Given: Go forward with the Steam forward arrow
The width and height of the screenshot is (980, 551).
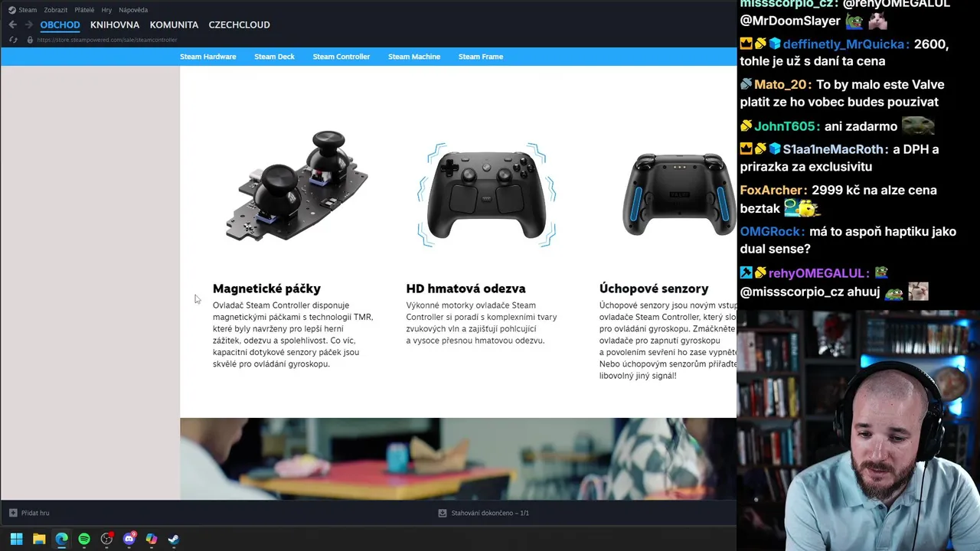Looking at the screenshot, I should coord(28,24).
